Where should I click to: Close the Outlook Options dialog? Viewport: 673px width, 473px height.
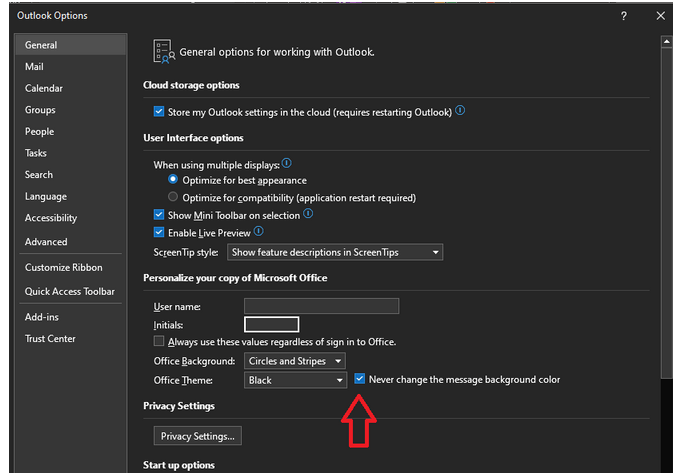click(661, 16)
